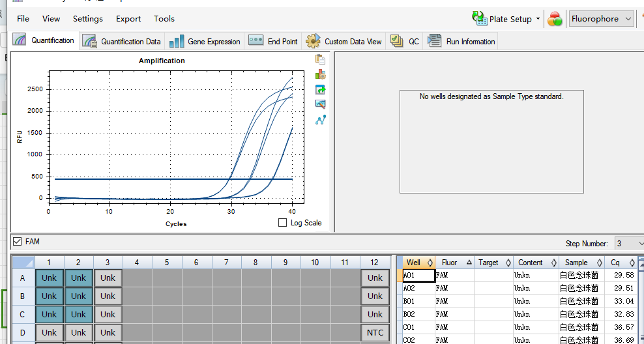Click the plate grid select-all corner cell
Screen dimensions: 644x344
pos(23,263)
